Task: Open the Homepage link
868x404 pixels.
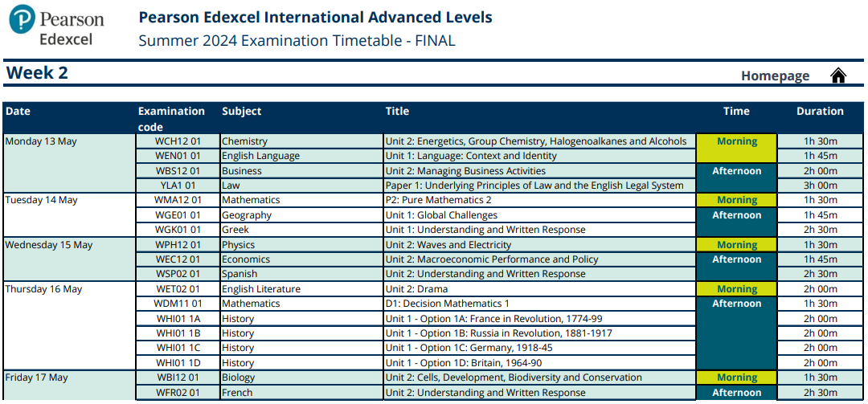Action: point(775,75)
